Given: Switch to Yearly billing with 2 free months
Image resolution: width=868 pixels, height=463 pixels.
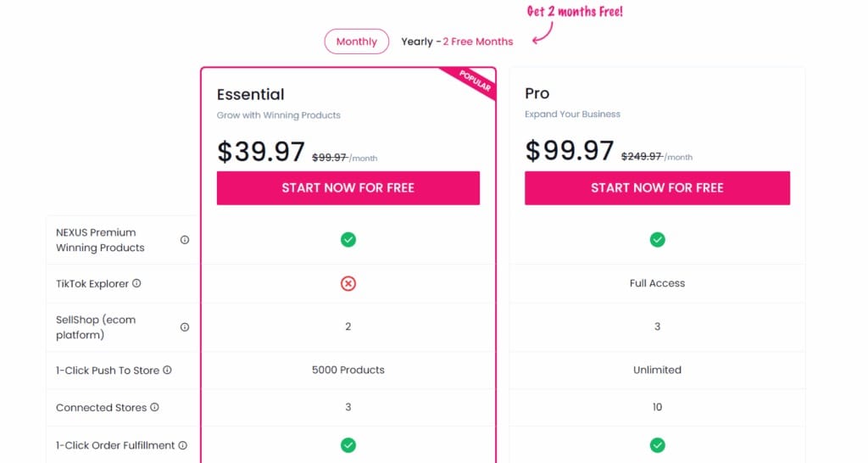Looking at the screenshot, I should [457, 42].
